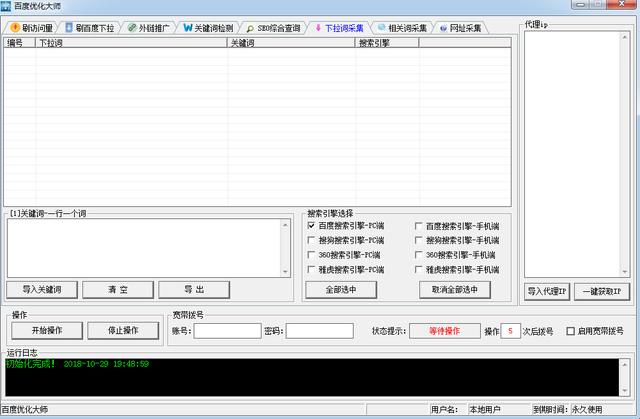The width and height of the screenshot is (640, 419).
Task: Check 雅虎搜索引擎-手机端 checkbox
Action: [x=418, y=269]
